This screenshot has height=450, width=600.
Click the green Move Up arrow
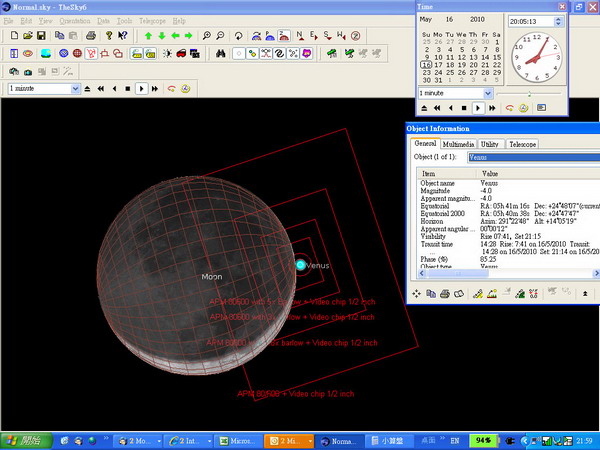click(x=148, y=36)
